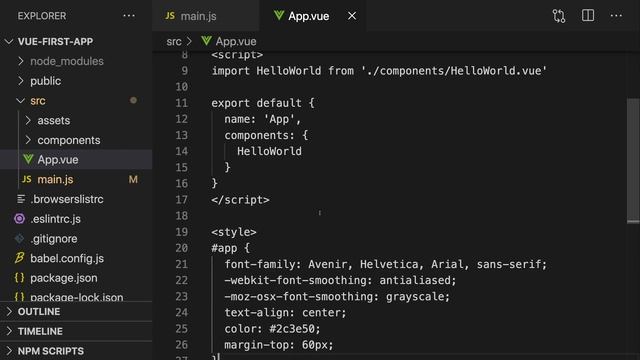Click the JS icon beside main.js in tree

27,179
